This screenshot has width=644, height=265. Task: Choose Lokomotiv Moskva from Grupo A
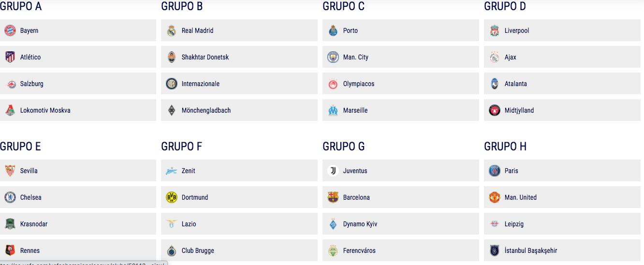coord(45,110)
